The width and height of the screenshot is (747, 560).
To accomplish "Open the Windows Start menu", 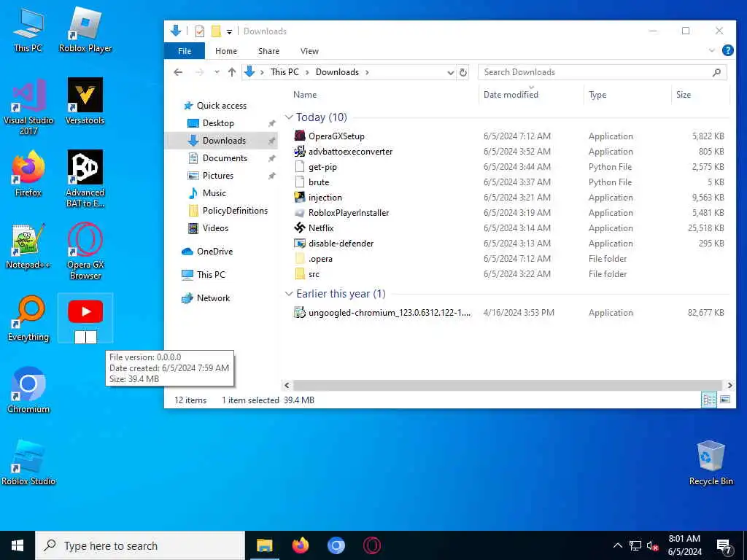I will [18, 545].
